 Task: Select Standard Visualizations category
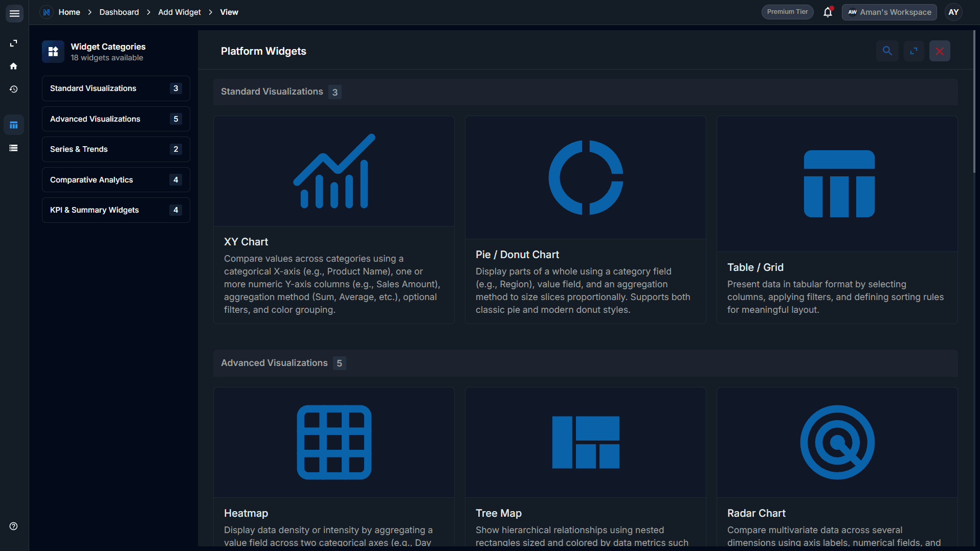pos(116,88)
